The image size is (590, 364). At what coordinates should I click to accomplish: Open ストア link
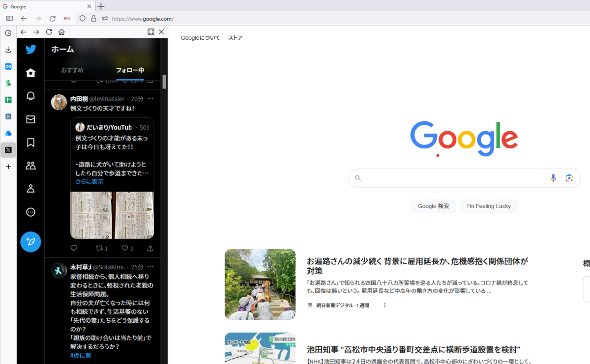236,38
